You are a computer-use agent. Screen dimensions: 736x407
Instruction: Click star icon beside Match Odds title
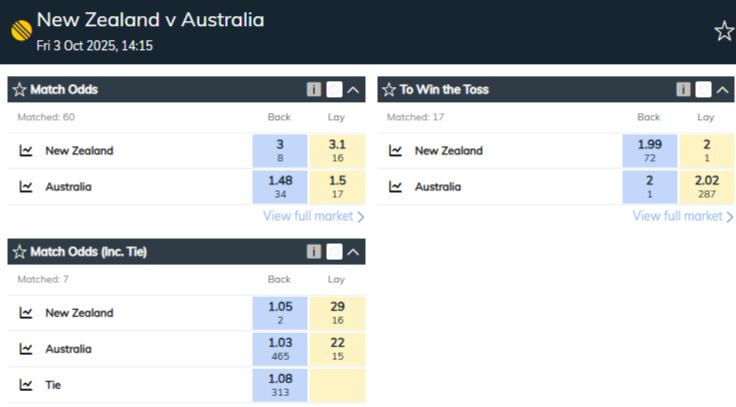[19, 90]
